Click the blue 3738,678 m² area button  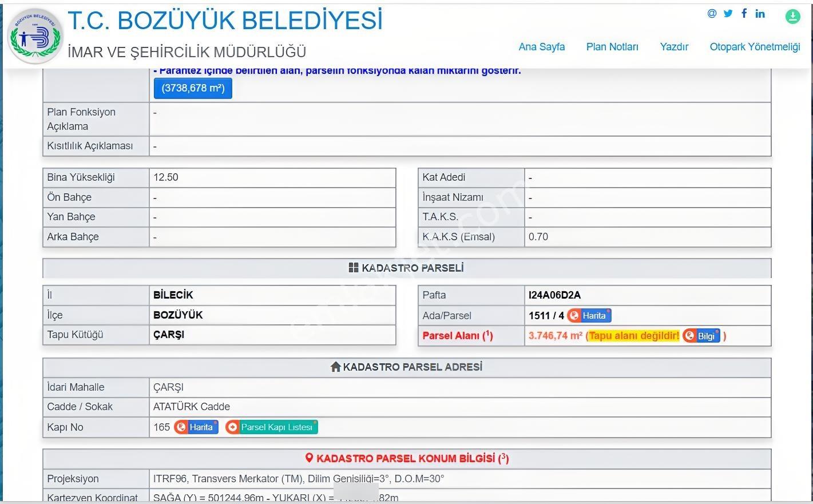193,88
